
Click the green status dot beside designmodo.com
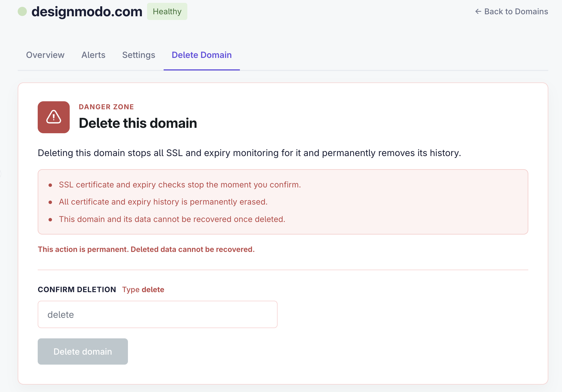[22, 11]
